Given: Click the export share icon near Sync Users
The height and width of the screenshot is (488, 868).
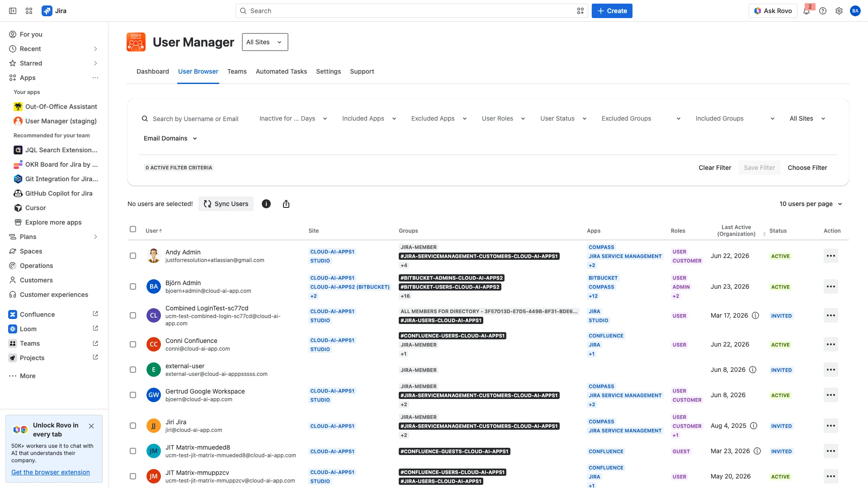Looking at the screenshot, I should 286,204.
